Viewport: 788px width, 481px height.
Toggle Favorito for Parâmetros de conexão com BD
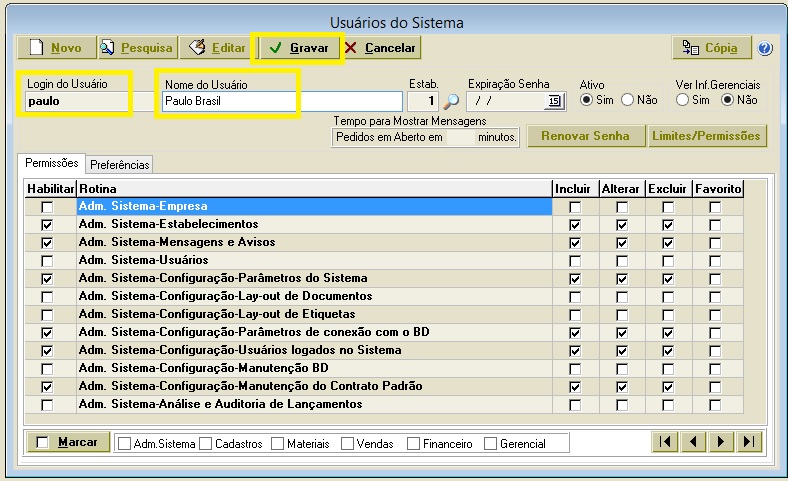715,333
